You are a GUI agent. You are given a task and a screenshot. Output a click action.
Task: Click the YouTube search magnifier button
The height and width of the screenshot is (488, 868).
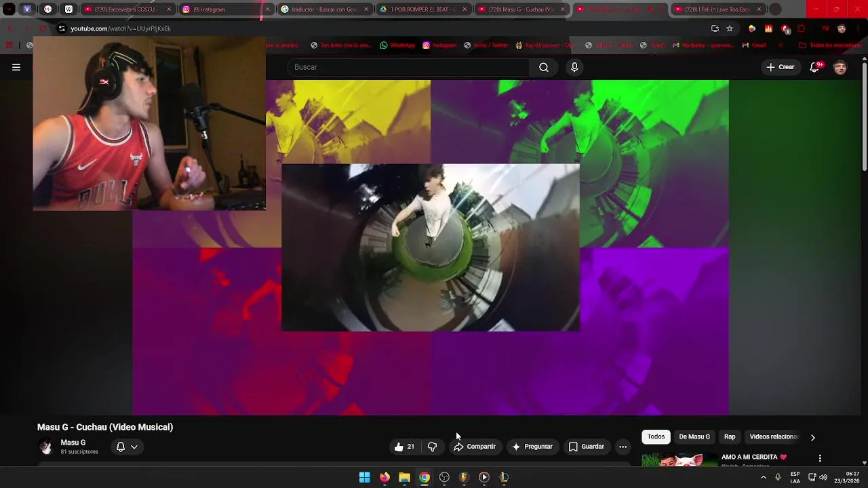(544, 67)
